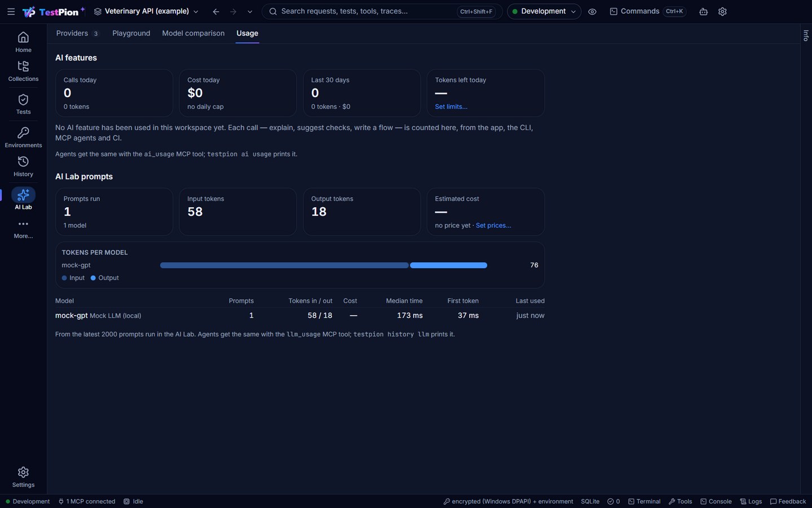Open the top-bar settings gear

pos(722,11)
